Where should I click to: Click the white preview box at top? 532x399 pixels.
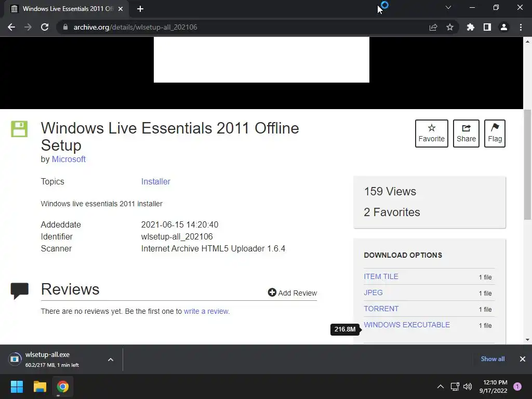click(261, 59)
